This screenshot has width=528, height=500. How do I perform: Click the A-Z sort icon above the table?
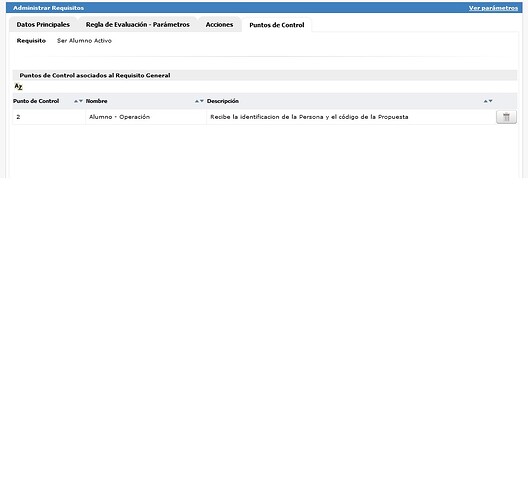(18, 87)
